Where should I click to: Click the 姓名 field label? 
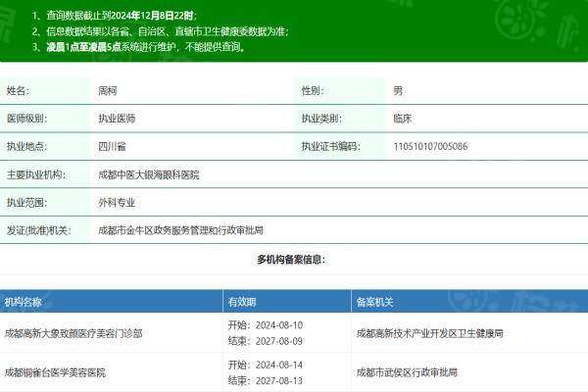click(18, 91)
